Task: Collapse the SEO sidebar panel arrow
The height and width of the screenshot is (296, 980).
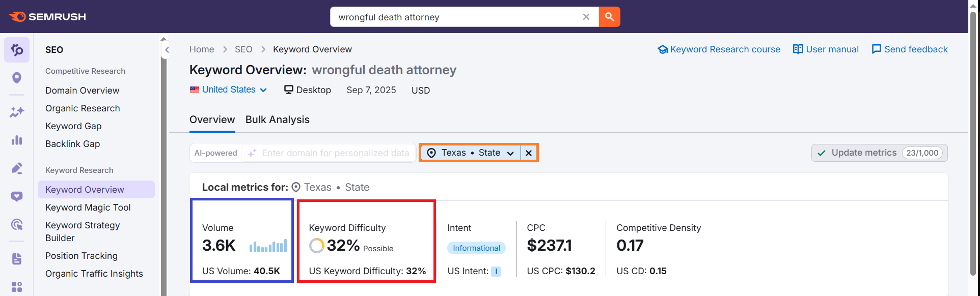Action: point(167,50)
